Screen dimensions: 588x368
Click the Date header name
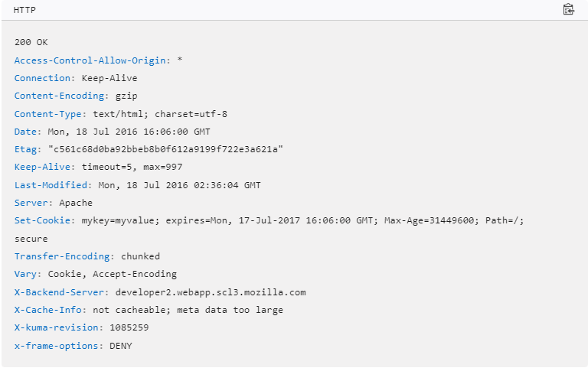(26, 132)
